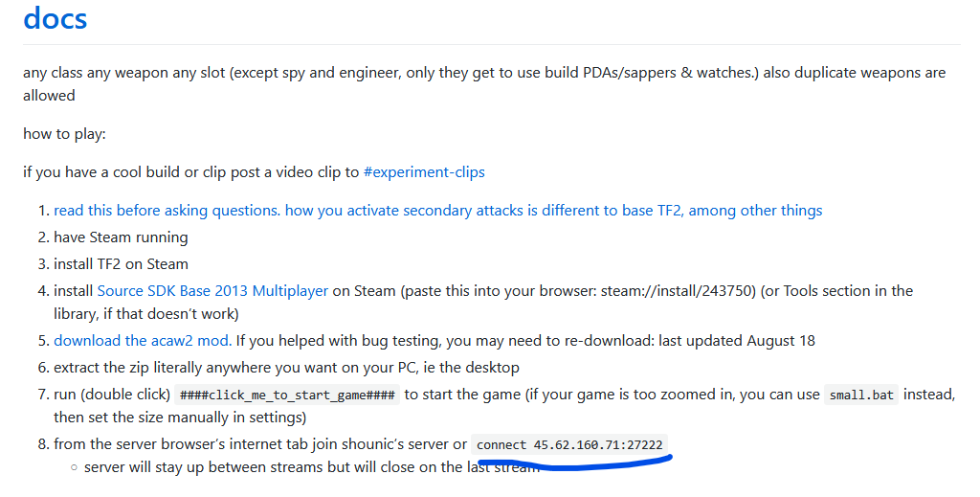Follow the Source SDK Base 2013 Multiplayer link
The width and height of the screenshot is (980, 497).
(212, 291)
